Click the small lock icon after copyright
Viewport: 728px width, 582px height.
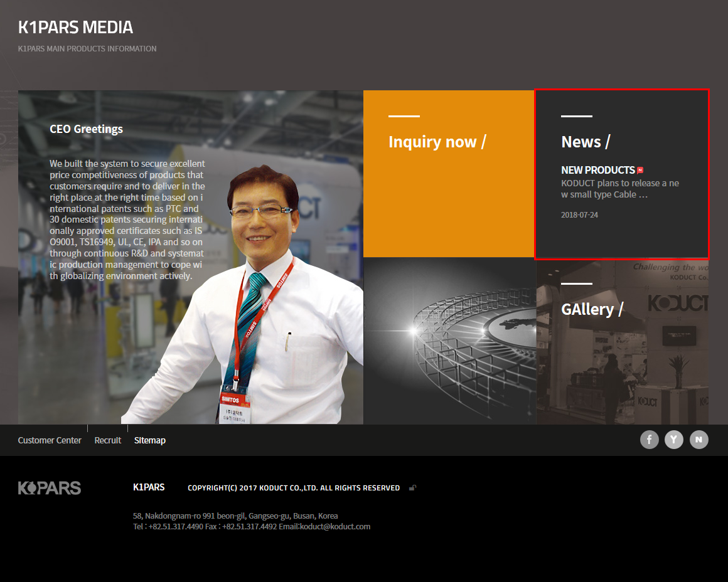tap(412, 488)
